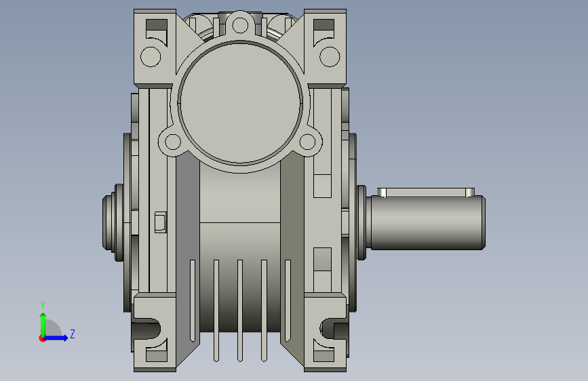
Task: Select the right flange ear bolt hole
Action: 307,142
